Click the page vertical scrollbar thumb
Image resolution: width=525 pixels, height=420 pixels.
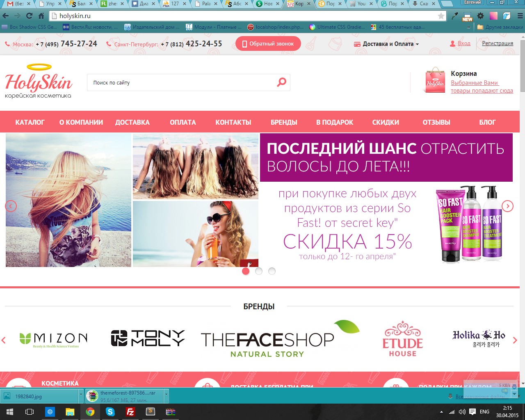tap(522, 66)
